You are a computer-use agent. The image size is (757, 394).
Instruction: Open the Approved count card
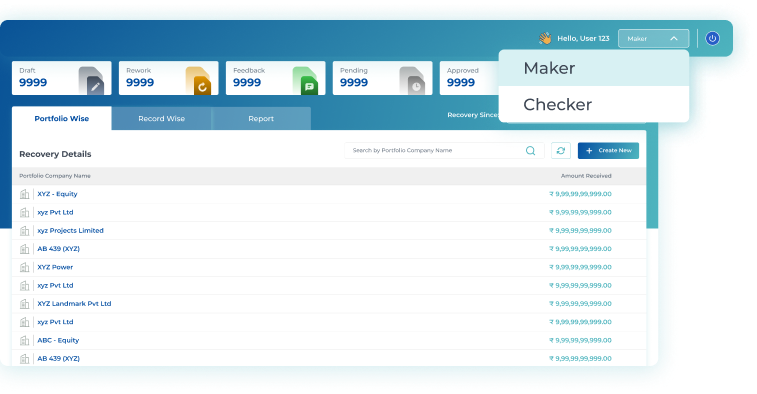coord(469,78)
